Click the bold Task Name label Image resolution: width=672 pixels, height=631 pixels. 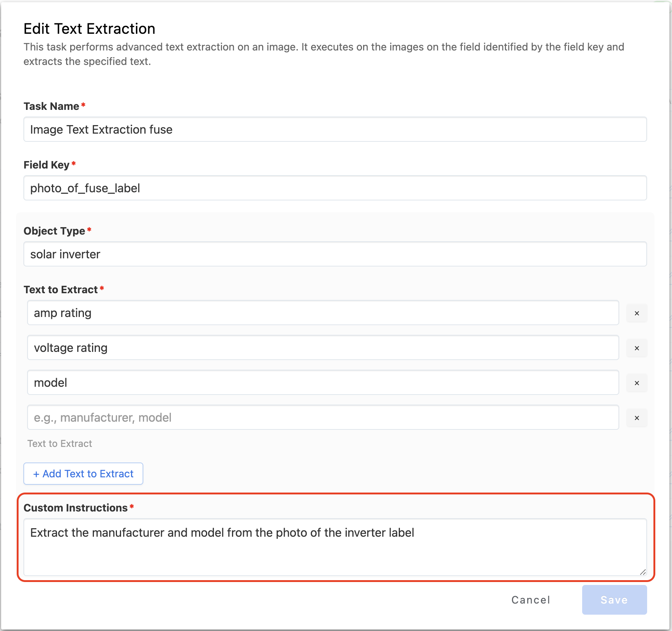[x=51, y=107]
